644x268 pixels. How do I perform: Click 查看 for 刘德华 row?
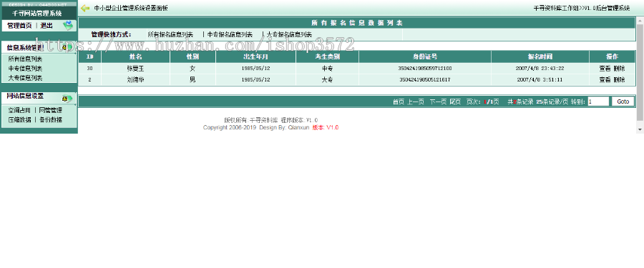(x=605, y=80)
